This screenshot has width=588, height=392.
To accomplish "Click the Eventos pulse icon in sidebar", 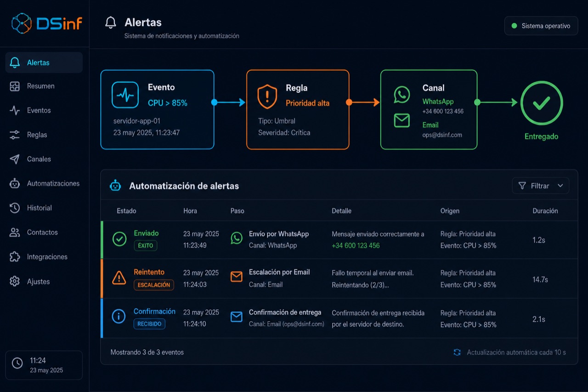I will coord(15,110).
